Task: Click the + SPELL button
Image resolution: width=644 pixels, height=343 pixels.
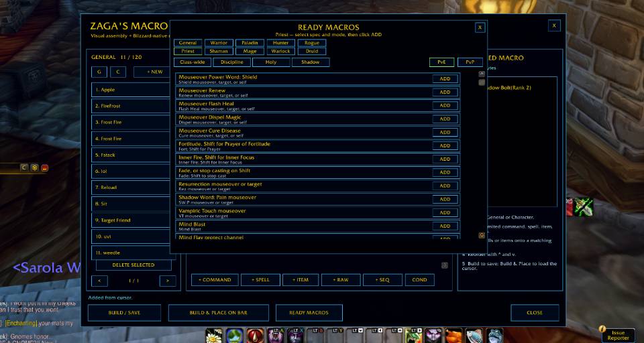Action: point(260,280)
